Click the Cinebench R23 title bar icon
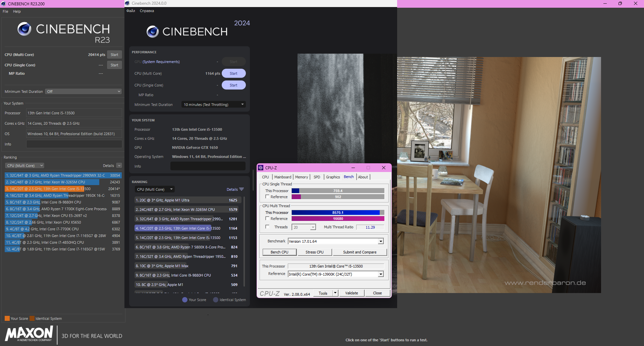The height and width of the screenshot is (346, 644). (x=3, y=4)
